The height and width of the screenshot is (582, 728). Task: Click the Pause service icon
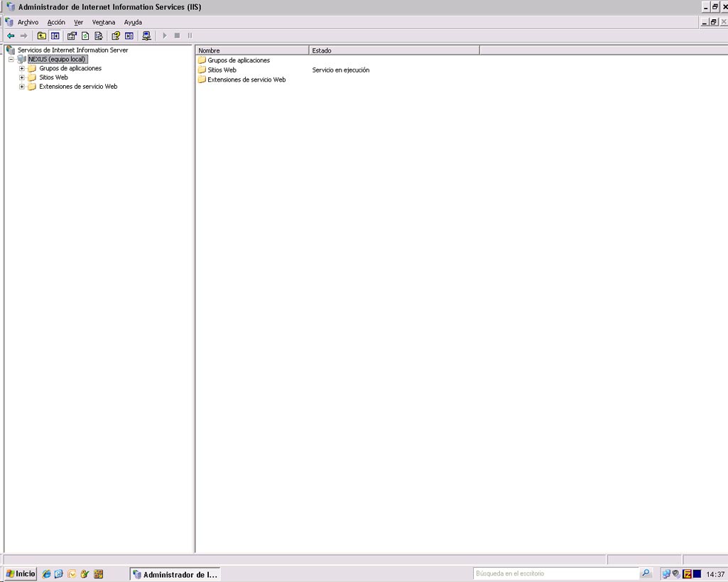(x=190, y=35)
